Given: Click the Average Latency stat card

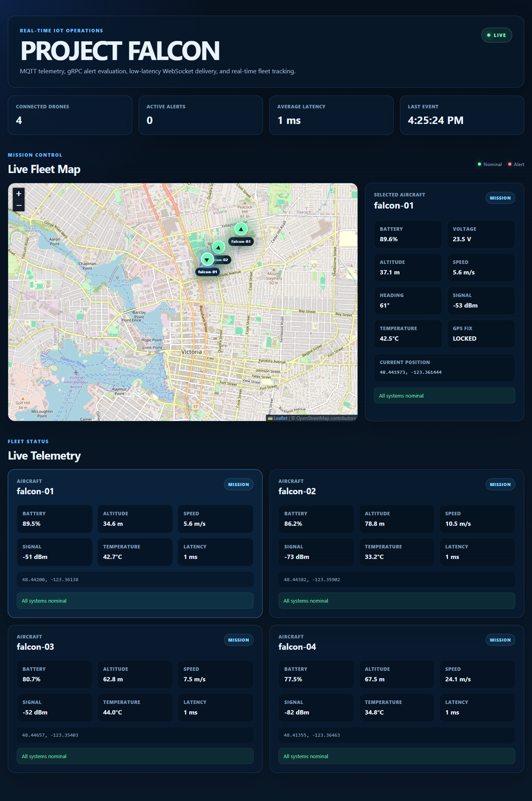Looking at the screenshot, I should (x=331, y=115).
